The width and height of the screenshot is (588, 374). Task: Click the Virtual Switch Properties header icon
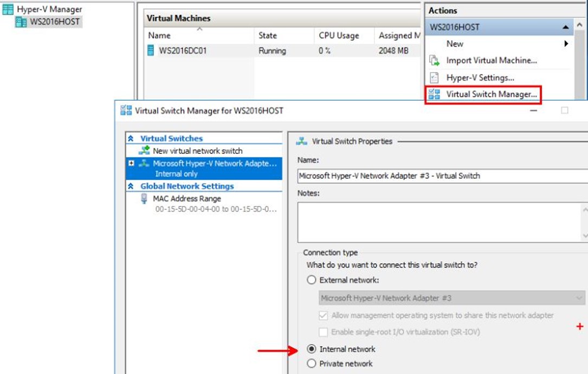(x=301, y=141)
